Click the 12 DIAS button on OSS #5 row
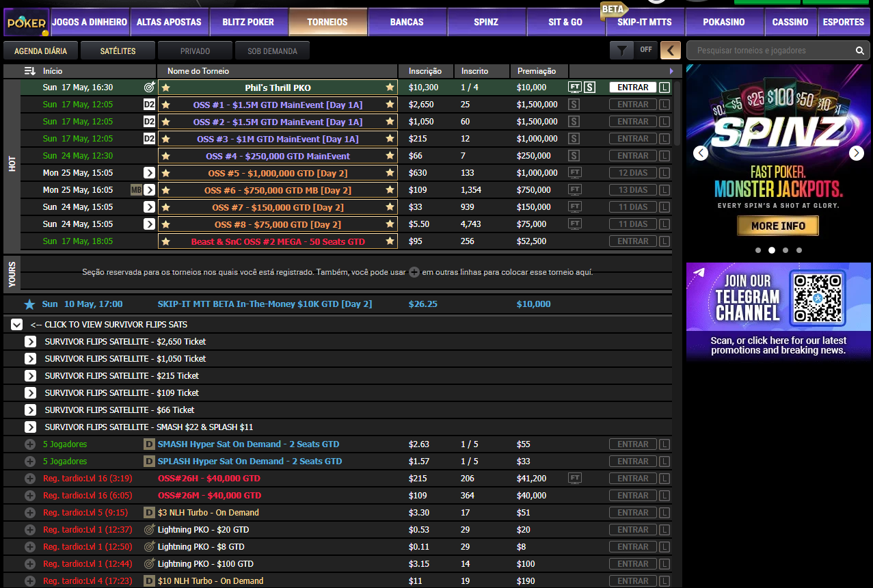873x588 pixels. click(x=633, y=173)
